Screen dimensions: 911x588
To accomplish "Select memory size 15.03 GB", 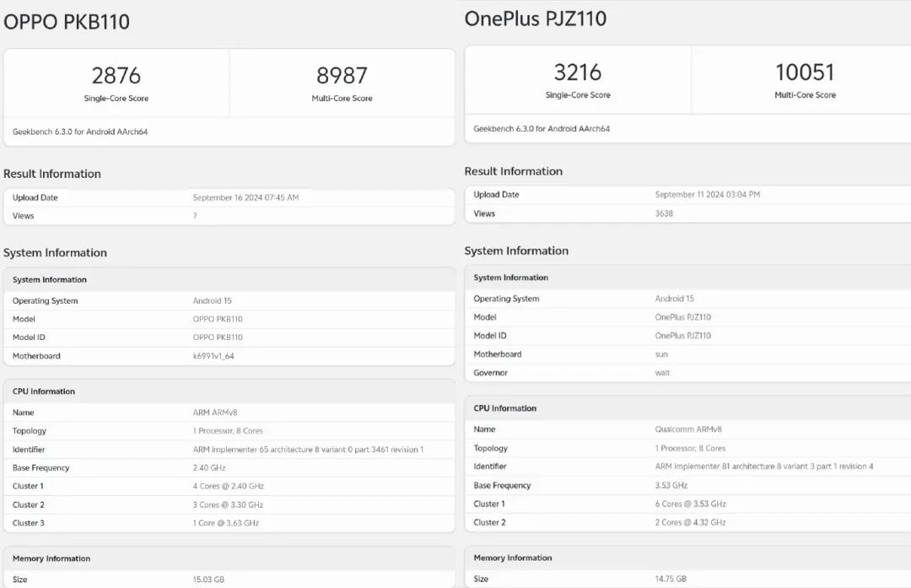I will 208,580.
